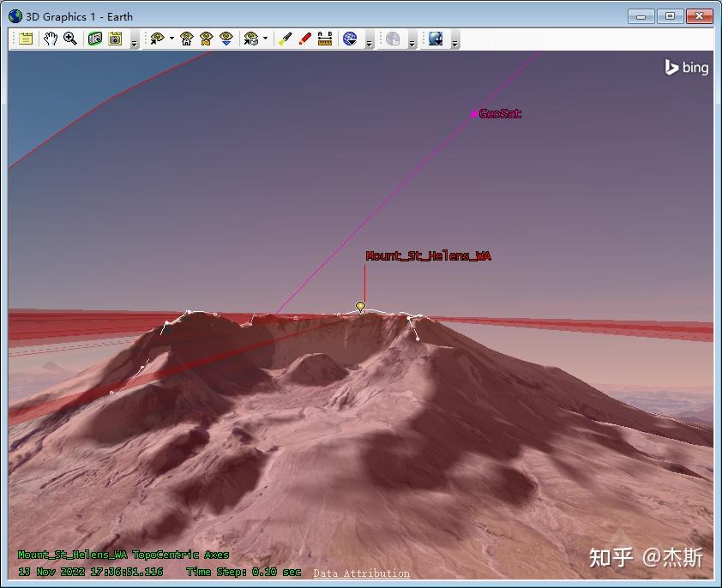Screen dimensions: 722x588
Task: Select the yellow highlighter tool
Action: tap(285, 39)
